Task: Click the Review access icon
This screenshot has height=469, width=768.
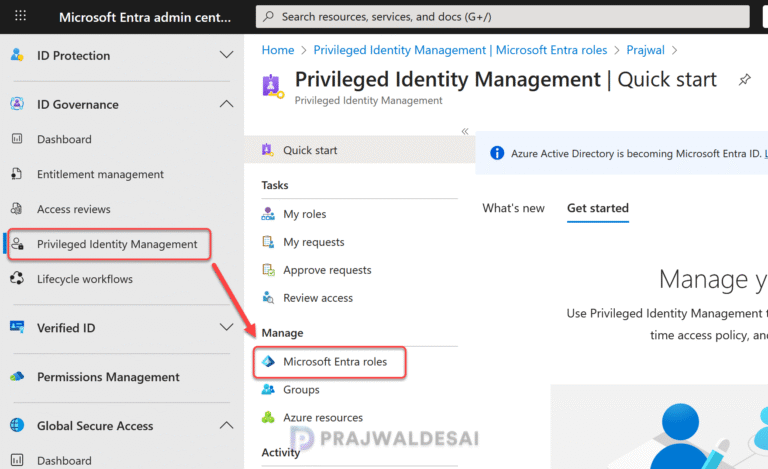Action: click(268, 298)
